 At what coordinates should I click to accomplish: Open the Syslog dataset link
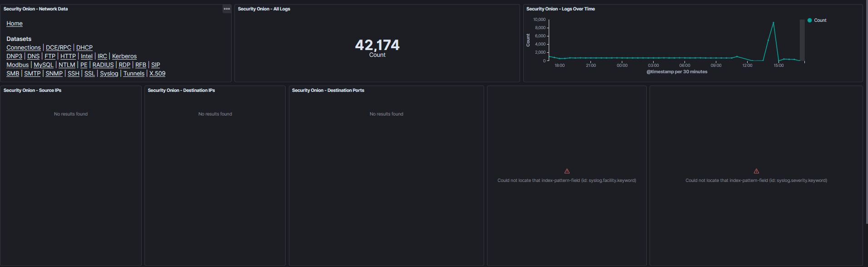pyautogui.click(x=109, y=73)
